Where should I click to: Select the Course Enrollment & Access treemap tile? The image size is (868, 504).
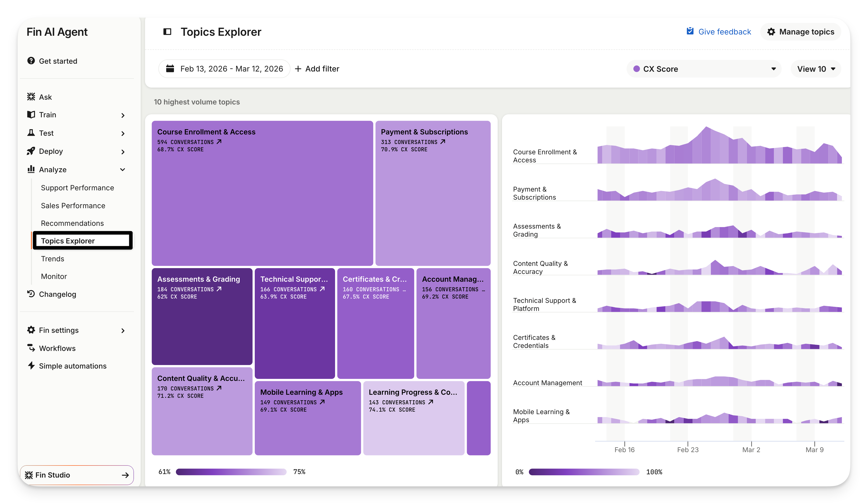pos(263,193)
